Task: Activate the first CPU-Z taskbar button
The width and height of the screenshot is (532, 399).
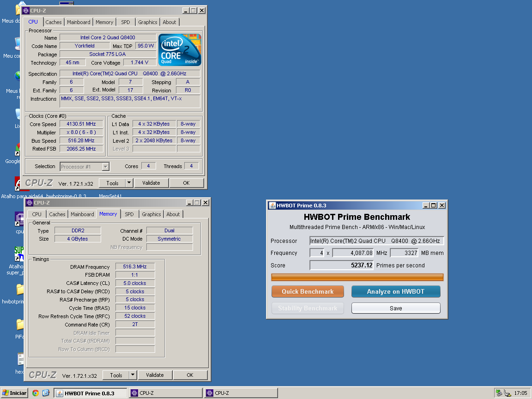Action: [166, 393]
